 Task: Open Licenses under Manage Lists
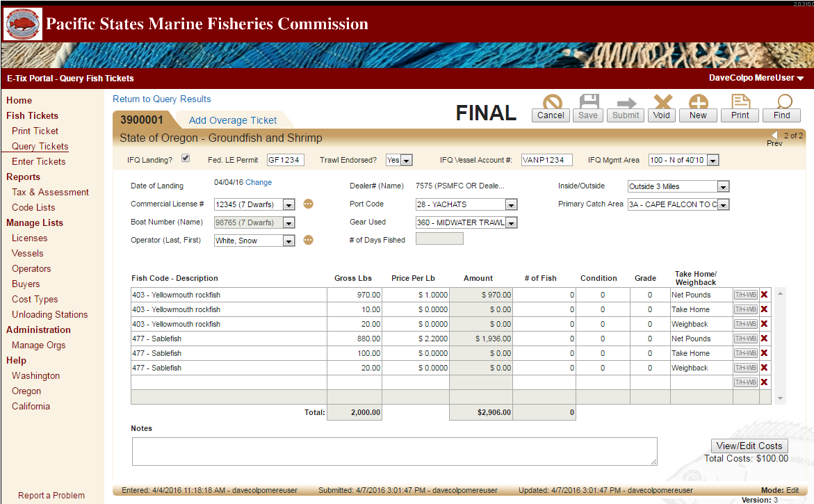[x=30, y=238]
